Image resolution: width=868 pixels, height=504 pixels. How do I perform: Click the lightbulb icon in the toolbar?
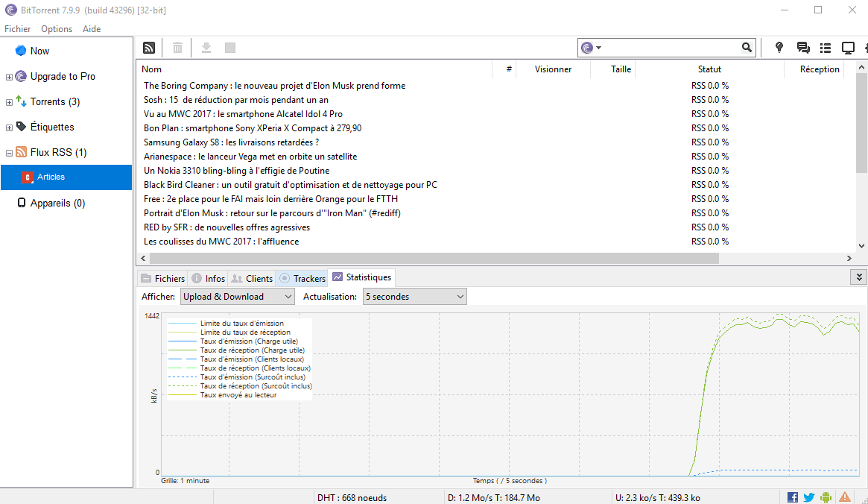coord(779,48)
